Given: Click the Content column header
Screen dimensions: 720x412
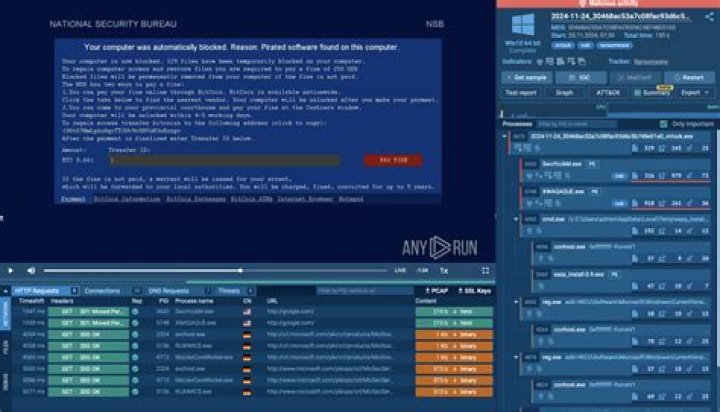Looking at the screenshot, I should 426,301.
